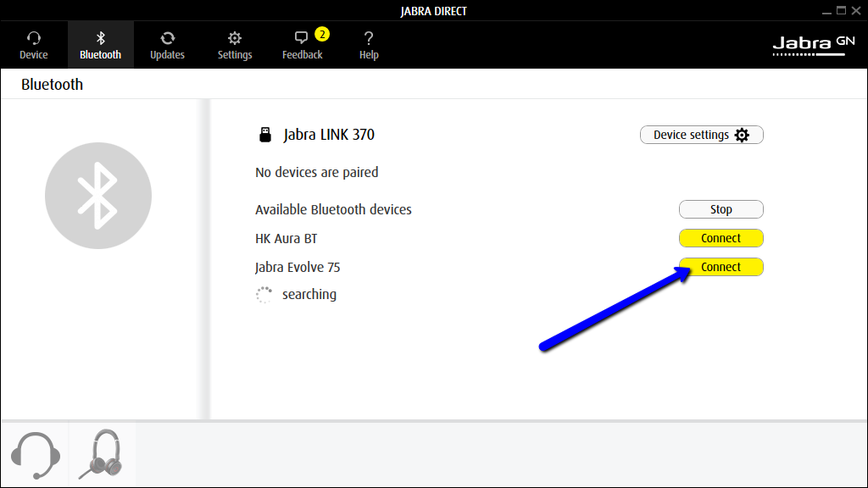868x488 pixels.
Task: Open the Feedback tab
Action: click(303, 45)
